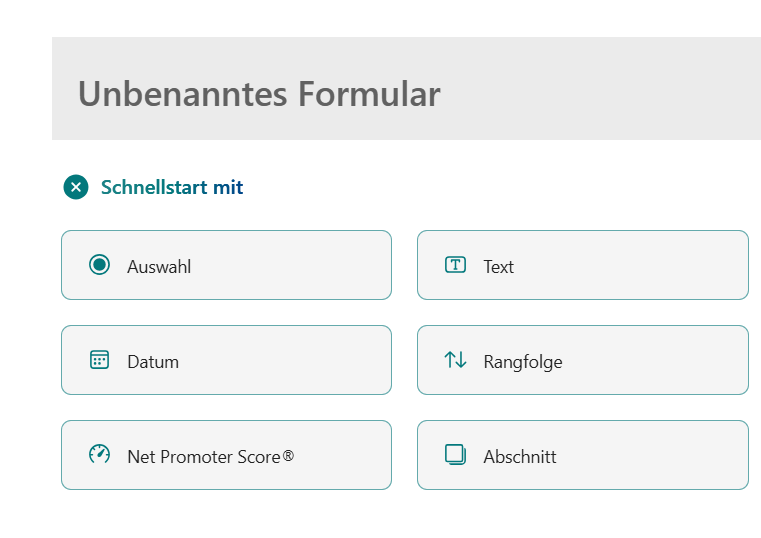The image size is (761, 538).
Task: Click the Net Promoter Score gauge icon
Action: (x=99, y=455)
